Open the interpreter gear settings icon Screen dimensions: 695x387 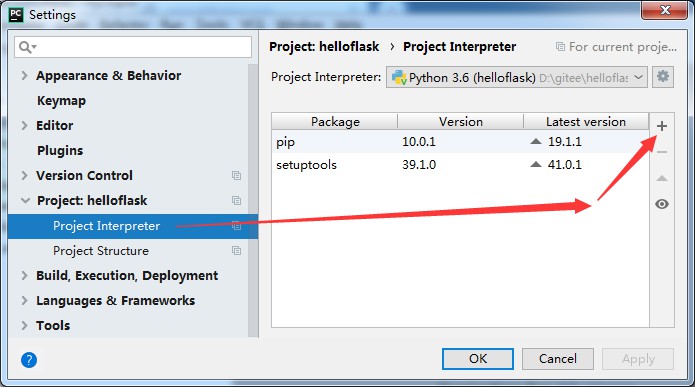tap(663, 77)
